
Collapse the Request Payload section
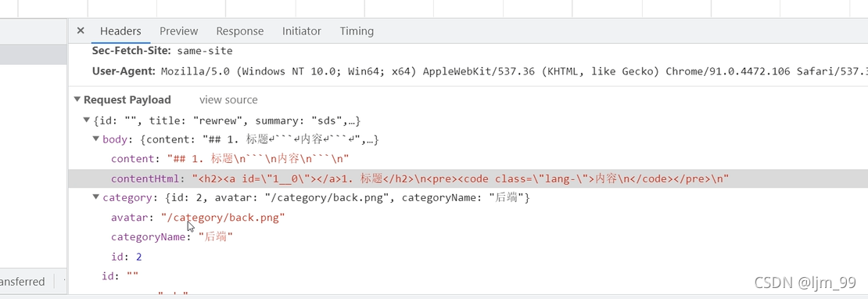[x=77, y=99]
